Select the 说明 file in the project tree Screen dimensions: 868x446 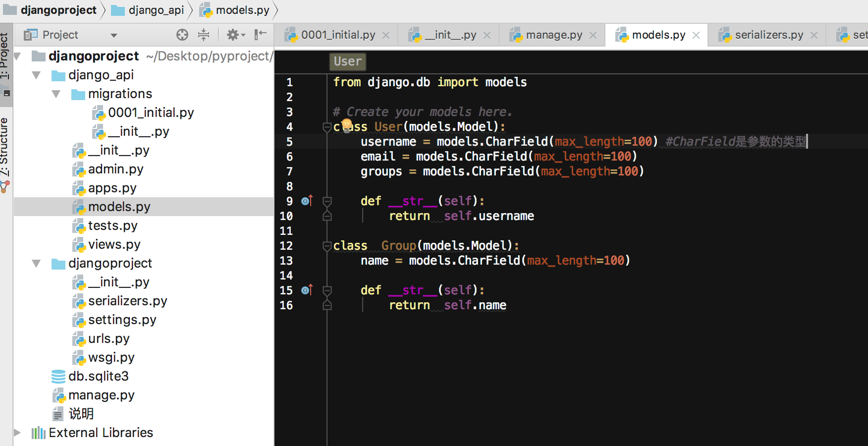[x=83, y=414]
